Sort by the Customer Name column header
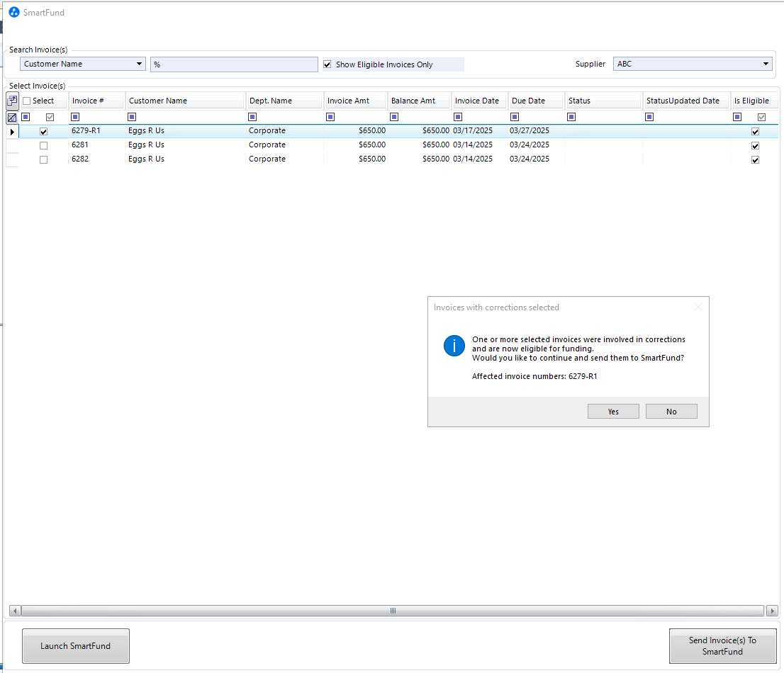The width and height of the screenshot is (784, 673). click(185, 101)
